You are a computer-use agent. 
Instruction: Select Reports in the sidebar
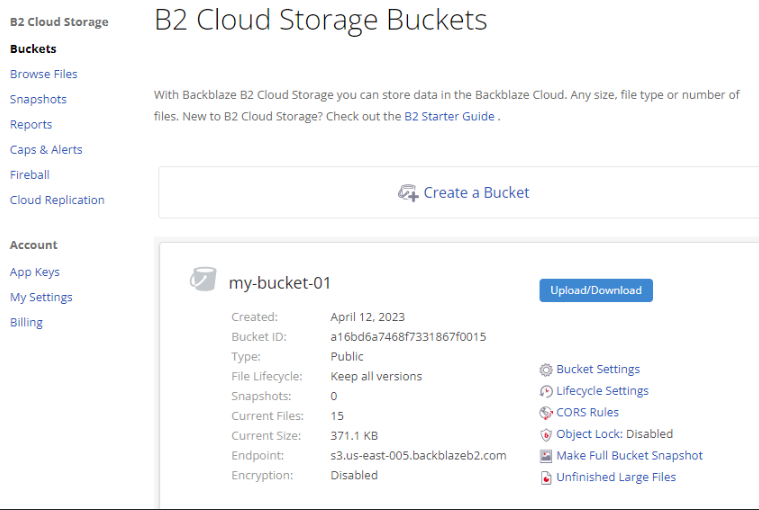click(x=31, y=124)
